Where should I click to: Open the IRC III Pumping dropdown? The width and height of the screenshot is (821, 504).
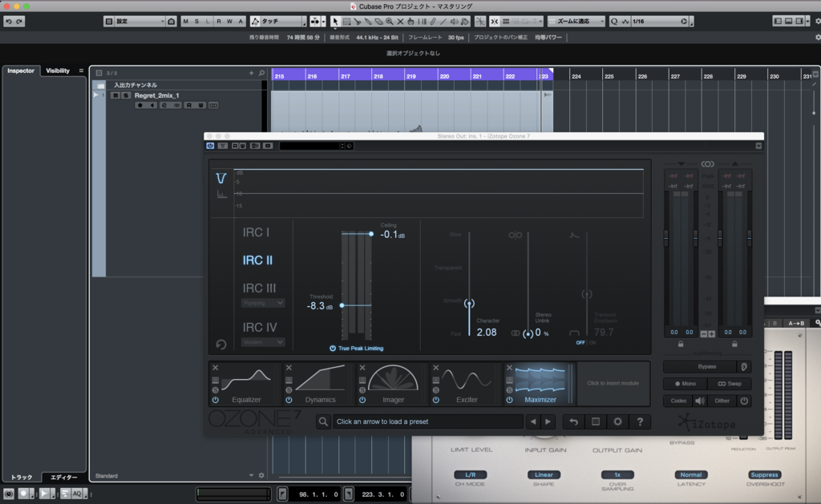pos(263,303)
